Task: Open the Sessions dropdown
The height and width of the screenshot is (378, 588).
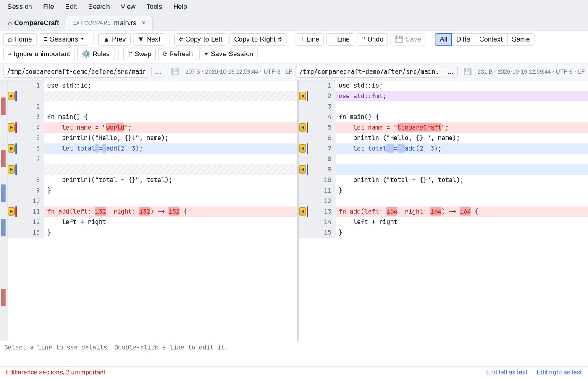Action: 64,39
